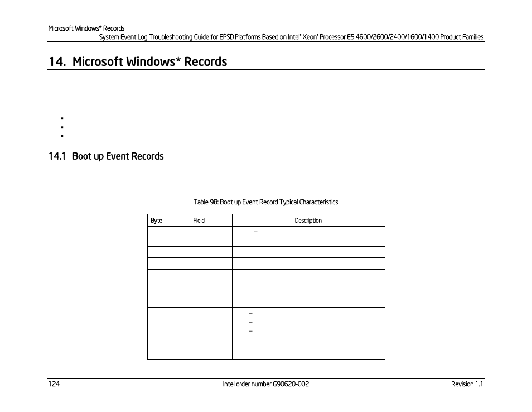Click the 'Microsoft Windows* Records' running header
This screenshot has width=532, height=412.
click(86, 28)
